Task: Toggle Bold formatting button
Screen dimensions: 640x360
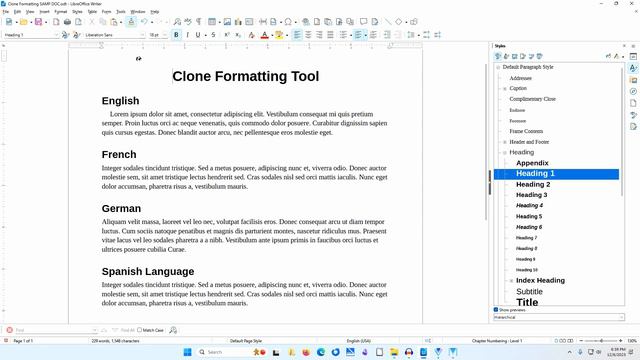Action: click(176, 35)
